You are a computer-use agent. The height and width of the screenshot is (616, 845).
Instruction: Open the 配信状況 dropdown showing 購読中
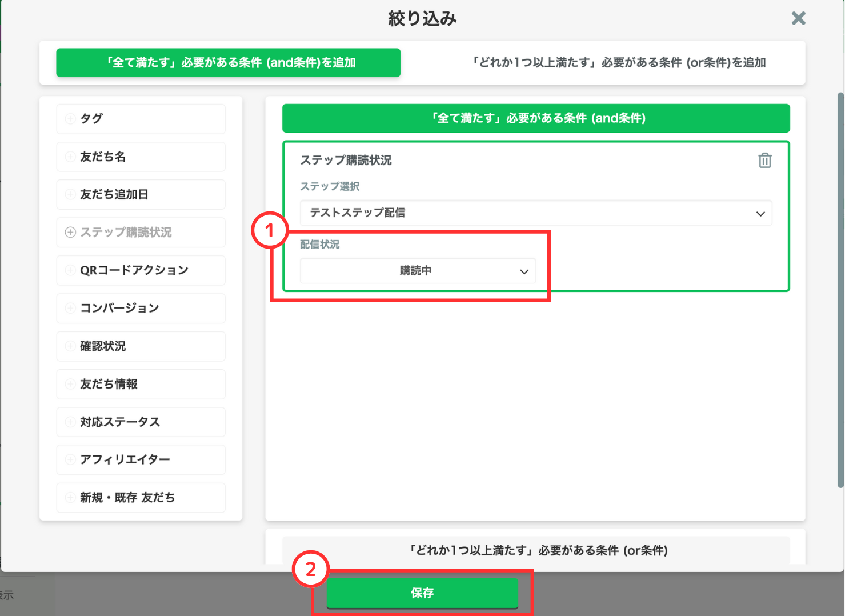pos(418,271)
